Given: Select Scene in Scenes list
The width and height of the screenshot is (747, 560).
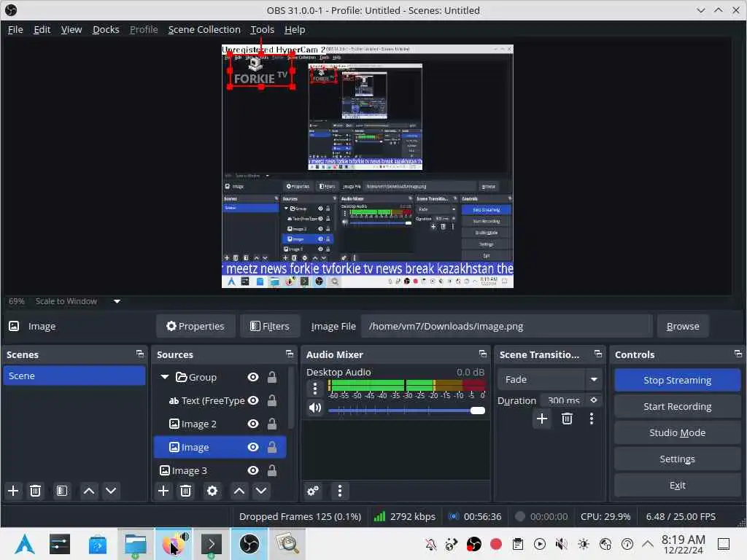Looking at the screenshot, I should point(74,376).
